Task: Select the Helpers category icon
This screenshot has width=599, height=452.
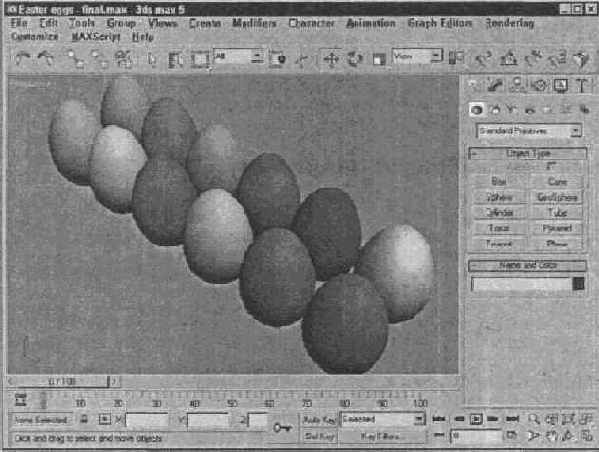Action: [x=548, y=110]
